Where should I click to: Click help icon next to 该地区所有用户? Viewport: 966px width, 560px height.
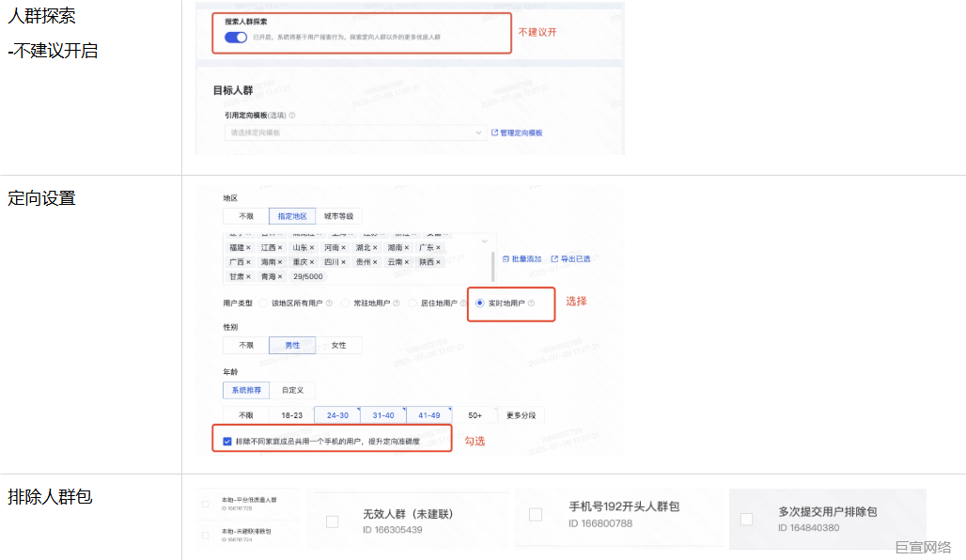pyautogui.click(x=329, y=303)
